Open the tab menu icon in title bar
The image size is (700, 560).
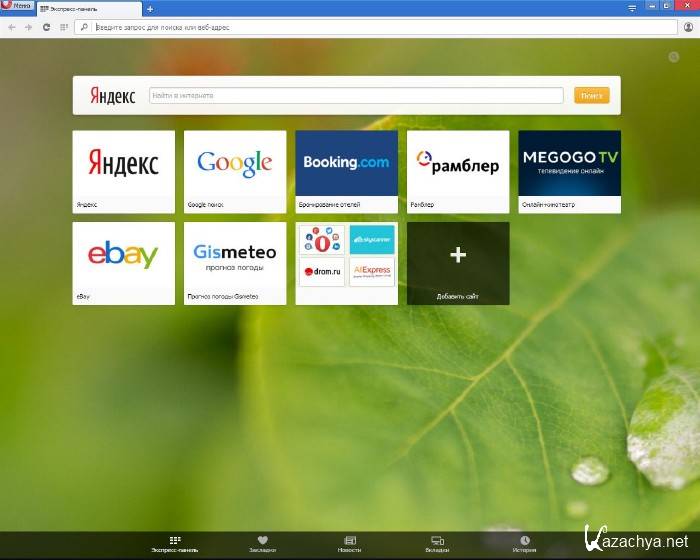(x=631, y=7)
